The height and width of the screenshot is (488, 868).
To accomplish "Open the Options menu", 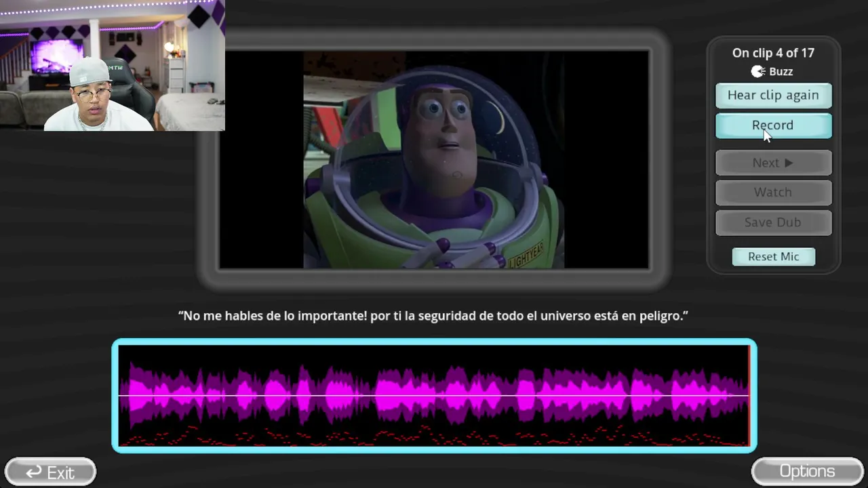I will point(807,471).
